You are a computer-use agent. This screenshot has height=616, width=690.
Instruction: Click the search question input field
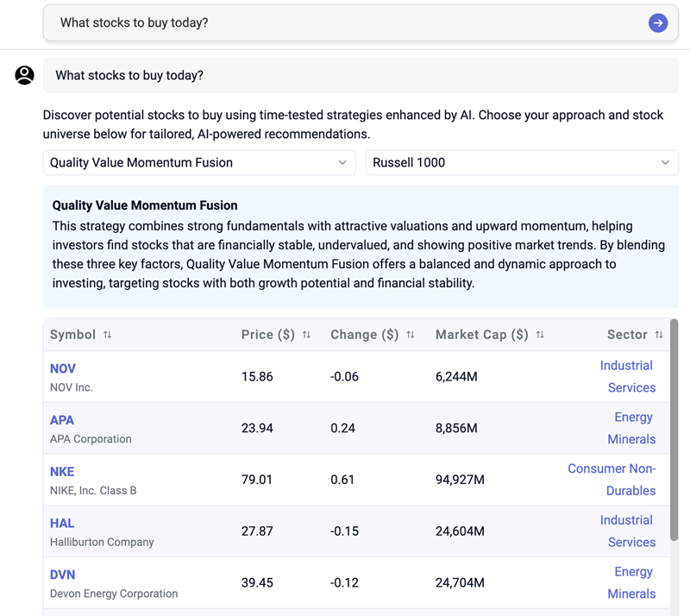(x=345, y=23)
